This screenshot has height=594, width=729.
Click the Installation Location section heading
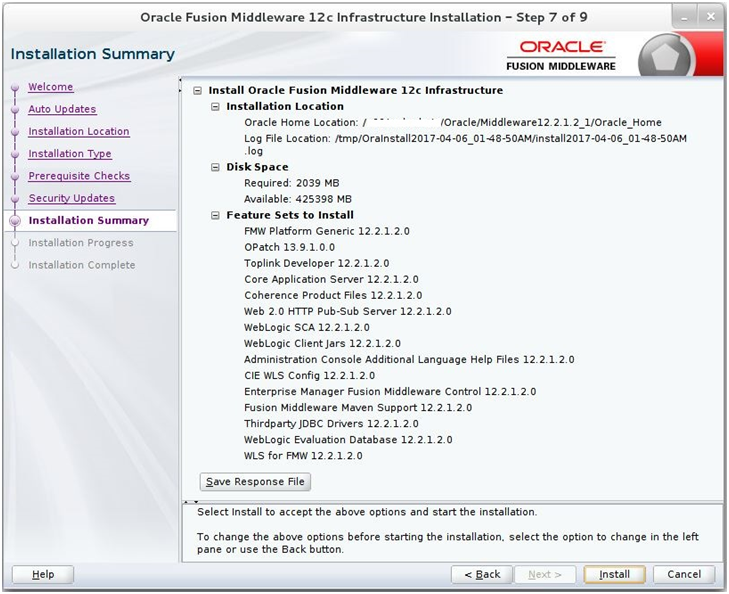(x=285, y=106)
